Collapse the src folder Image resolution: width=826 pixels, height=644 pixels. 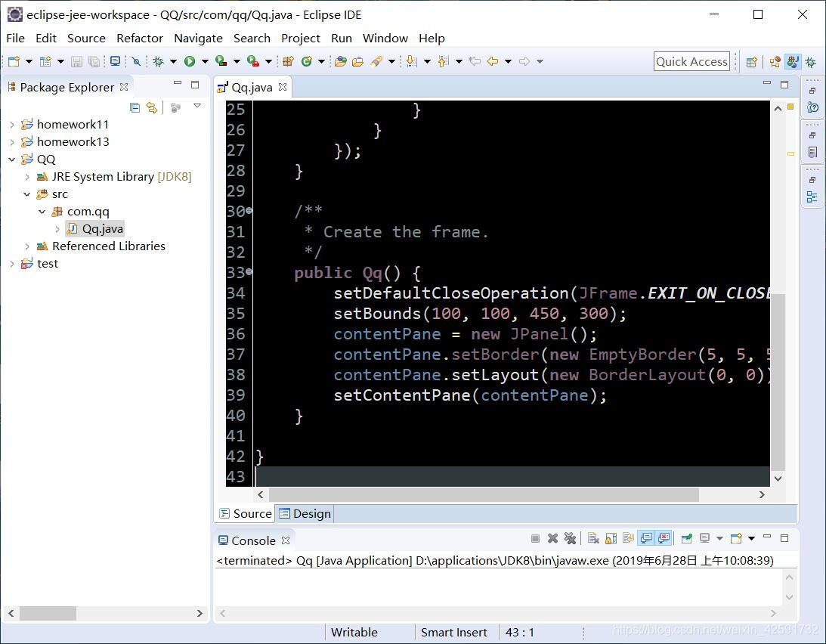pyautogui.click(x=27, y=194)
